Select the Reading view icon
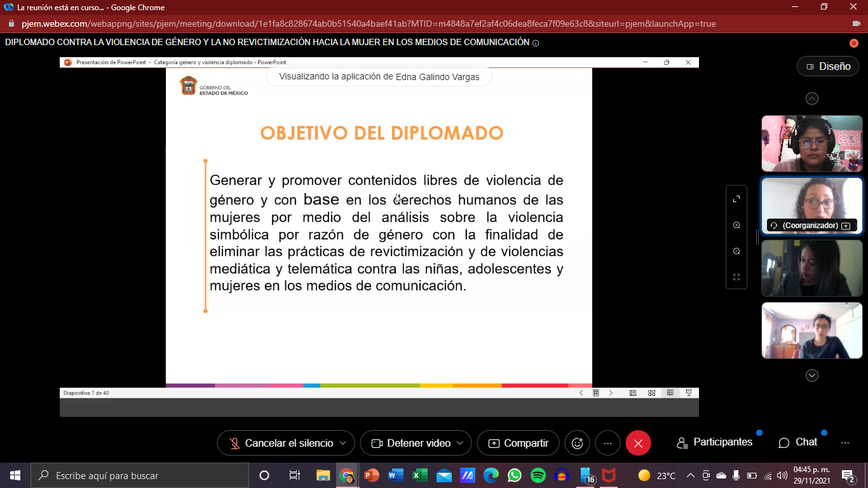 point(670,393)
